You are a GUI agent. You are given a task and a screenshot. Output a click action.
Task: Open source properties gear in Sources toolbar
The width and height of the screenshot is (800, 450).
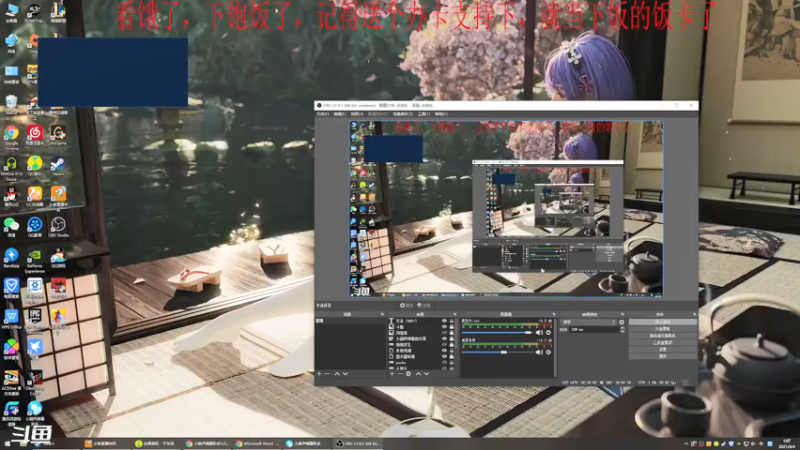tap(408, 374)
